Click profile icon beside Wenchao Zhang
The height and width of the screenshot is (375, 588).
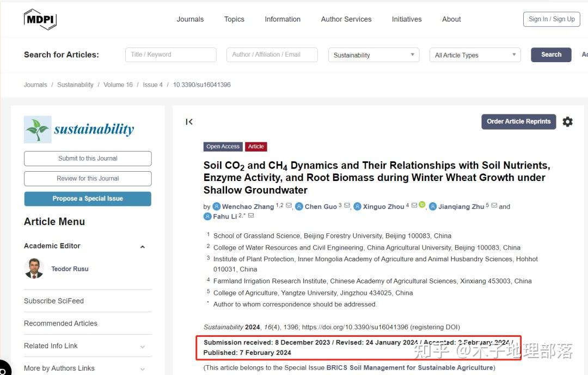[216, 207]
